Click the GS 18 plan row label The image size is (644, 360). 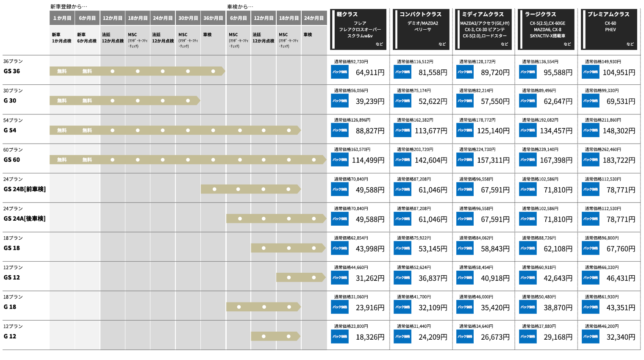point(12,248)
